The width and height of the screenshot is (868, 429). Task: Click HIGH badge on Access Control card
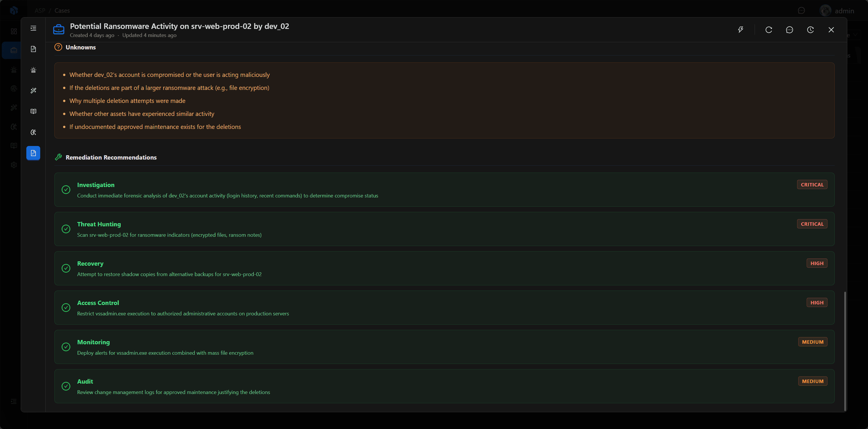click(x=817, y=303)
